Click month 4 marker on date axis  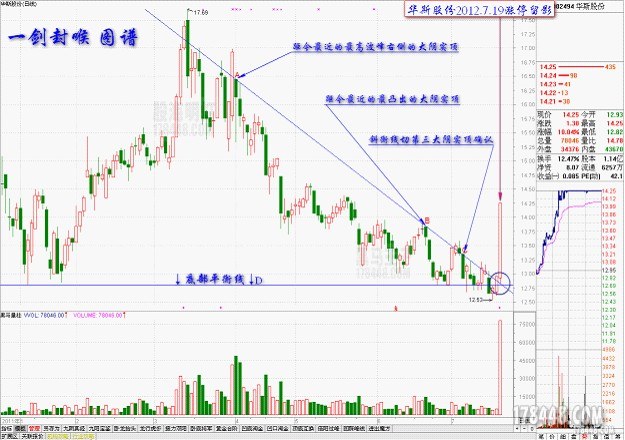pos(237,420)
